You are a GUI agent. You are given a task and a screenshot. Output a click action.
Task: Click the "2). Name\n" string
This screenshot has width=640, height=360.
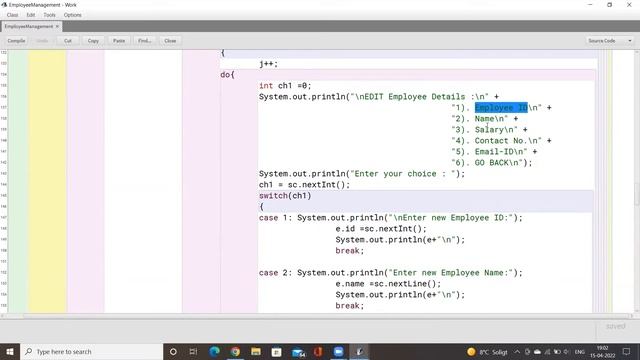point(480,119)
